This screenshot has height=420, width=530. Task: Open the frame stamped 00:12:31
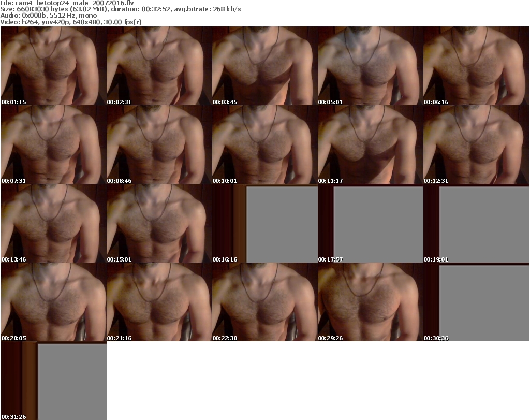476,144
